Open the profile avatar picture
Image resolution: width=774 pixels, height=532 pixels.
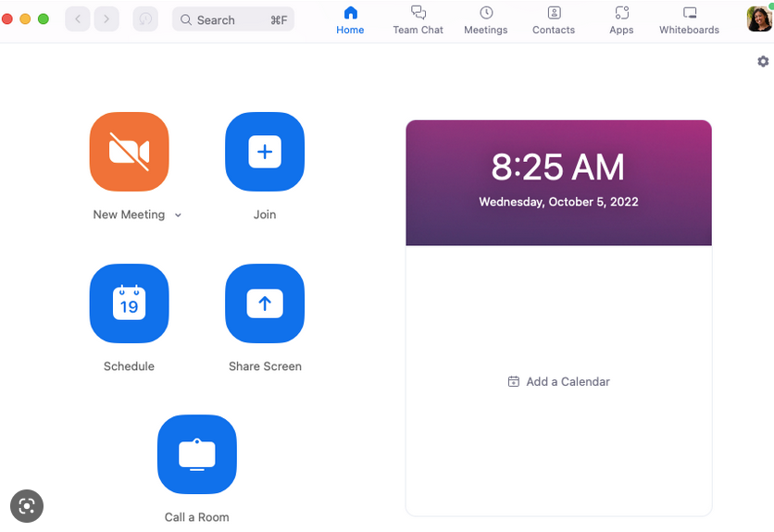(759, 19)
